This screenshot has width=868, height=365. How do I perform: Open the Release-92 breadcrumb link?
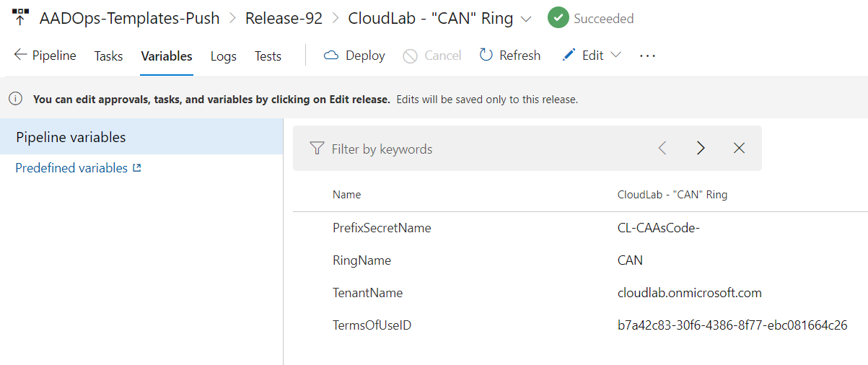pos(284,18)
